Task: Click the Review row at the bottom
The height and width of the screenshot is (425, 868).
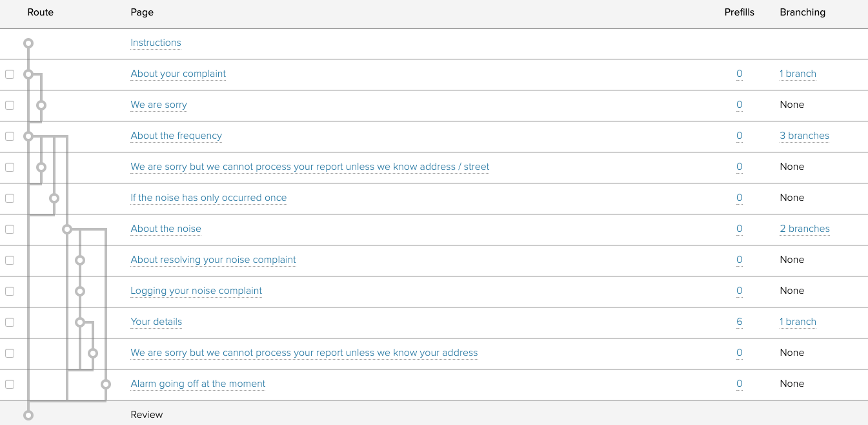Action: (x=146, y=415)
